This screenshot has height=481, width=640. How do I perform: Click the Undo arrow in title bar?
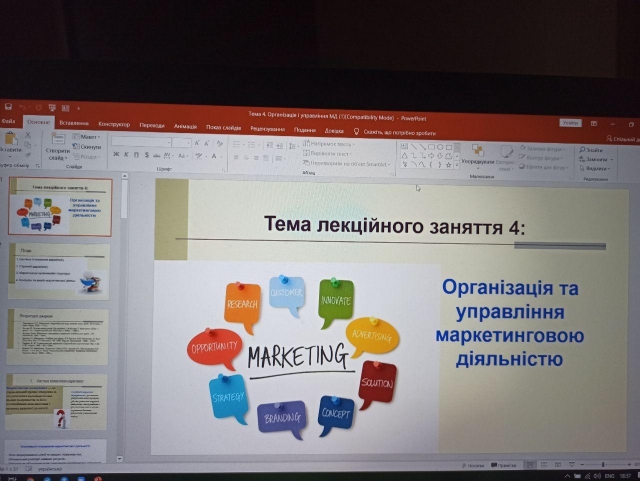pos(22,107)
